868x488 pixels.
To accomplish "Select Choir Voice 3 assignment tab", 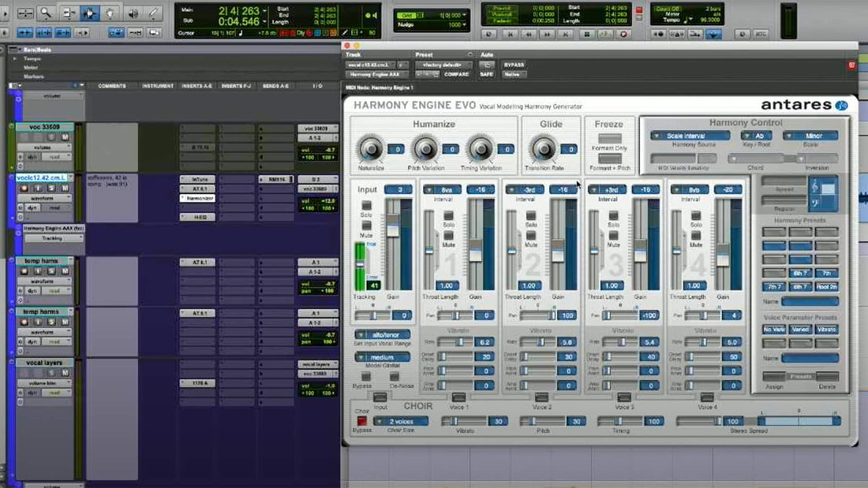I will (x=624, y=397).
